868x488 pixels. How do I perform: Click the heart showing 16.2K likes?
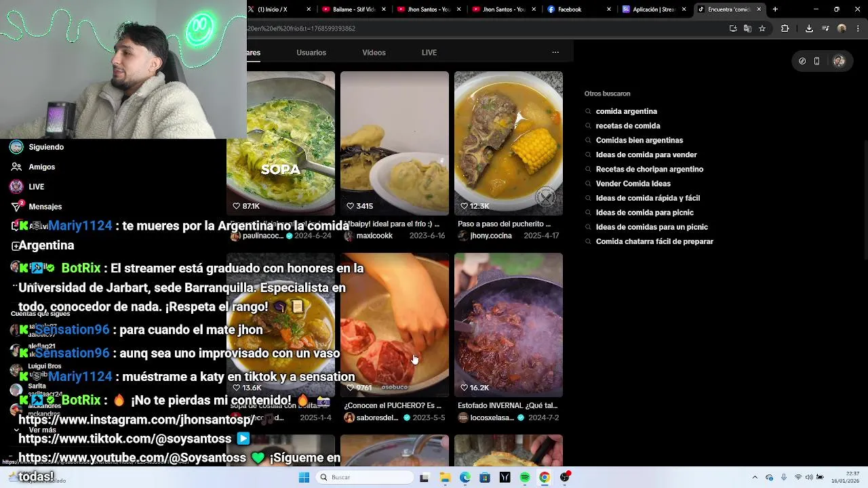click(465, 388)
